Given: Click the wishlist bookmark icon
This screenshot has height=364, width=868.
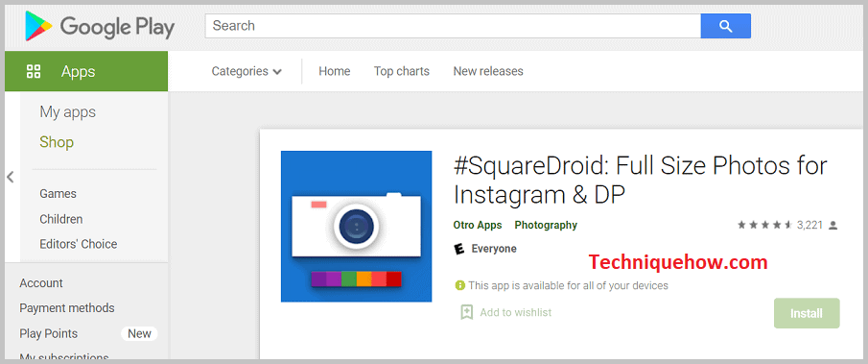Looking at the screenshot, I should (467, 312).
